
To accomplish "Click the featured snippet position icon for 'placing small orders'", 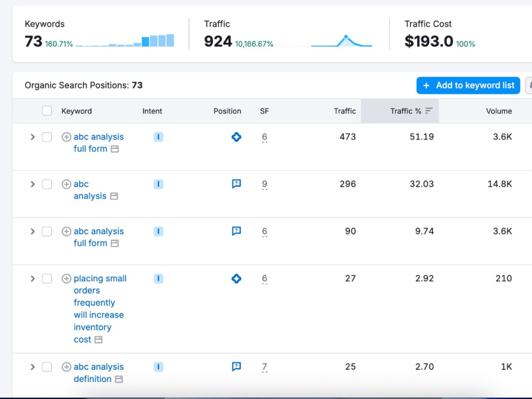I will [237, 279].
